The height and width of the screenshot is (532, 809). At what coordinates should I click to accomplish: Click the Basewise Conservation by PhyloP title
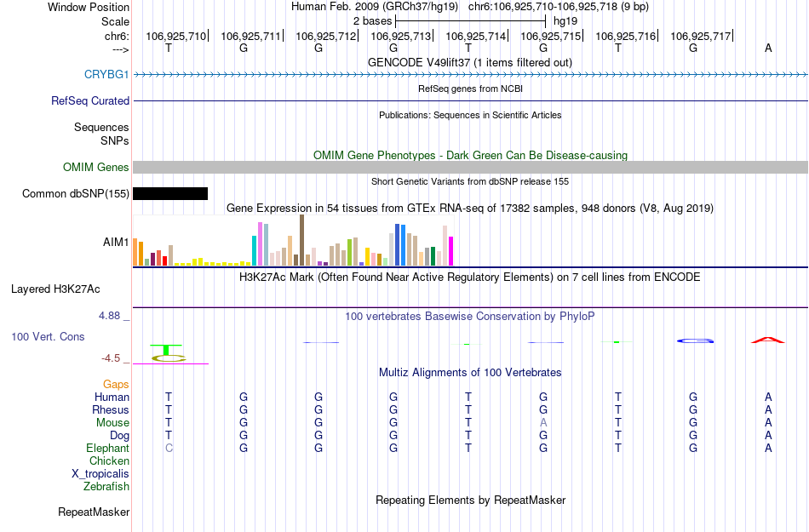[470, 316]
